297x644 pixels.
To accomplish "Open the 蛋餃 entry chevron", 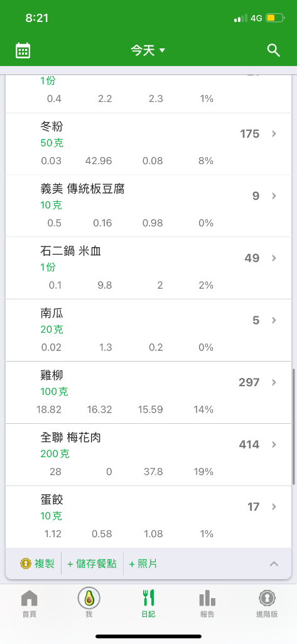I will point(274,507).
